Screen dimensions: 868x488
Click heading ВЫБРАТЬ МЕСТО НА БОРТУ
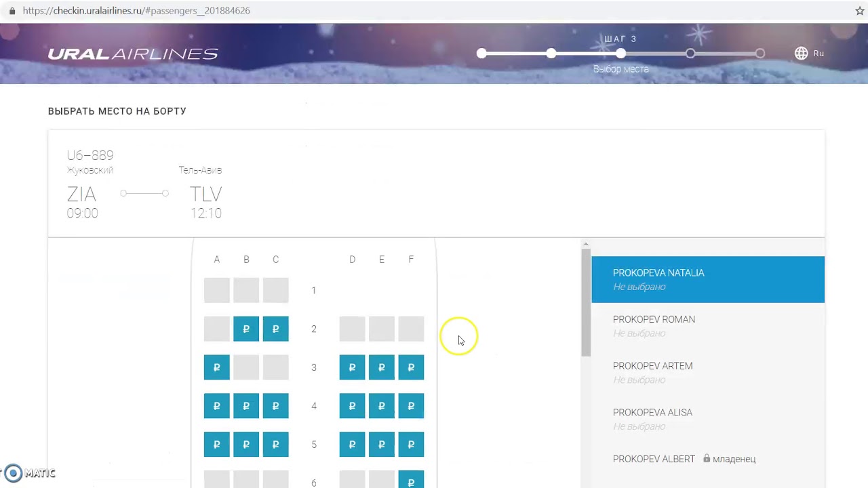117,111
